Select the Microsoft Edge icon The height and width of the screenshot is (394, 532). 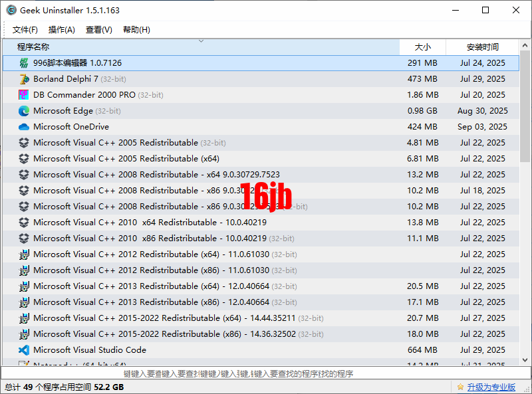24,111
